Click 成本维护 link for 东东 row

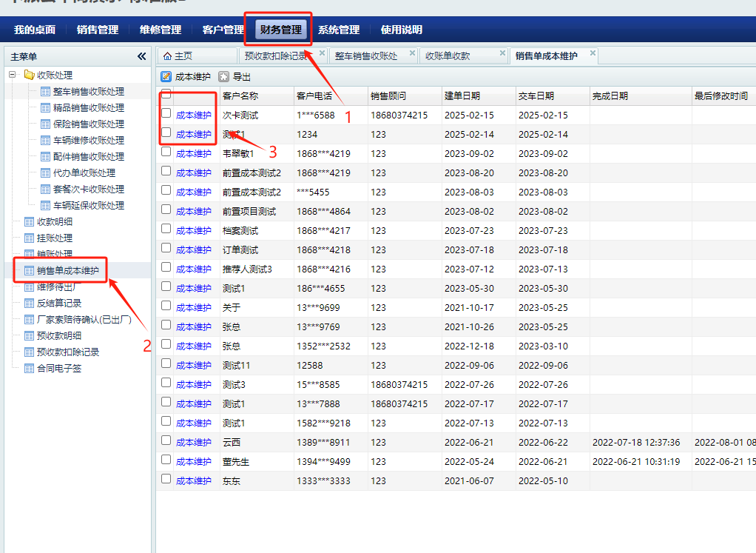[x=193, y=481]
